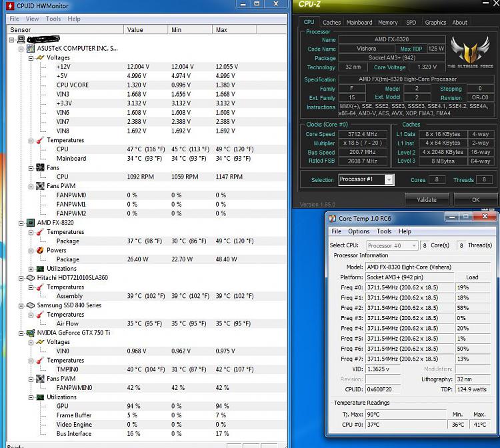Switch to the Mainboard tab in CPU-Z

(x=359, y=23)
